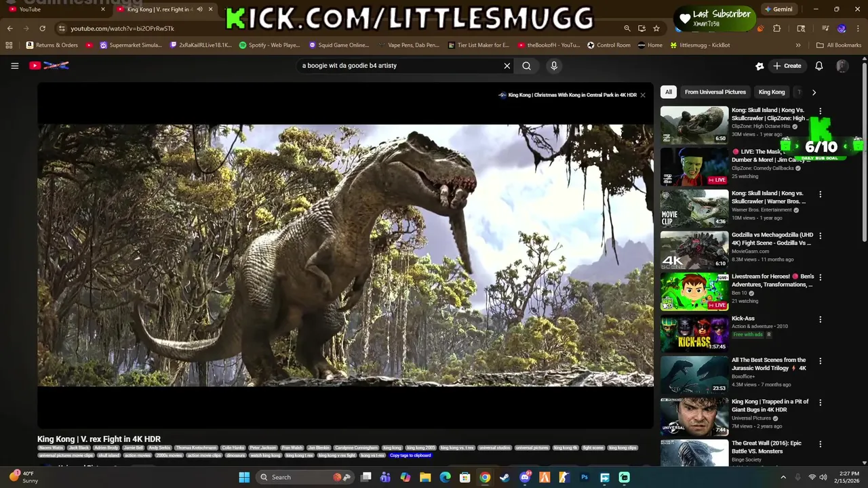Open Spotify - Web Player bookmark
The width and height of the screenshot is (868, 488).
pos(269,45)
